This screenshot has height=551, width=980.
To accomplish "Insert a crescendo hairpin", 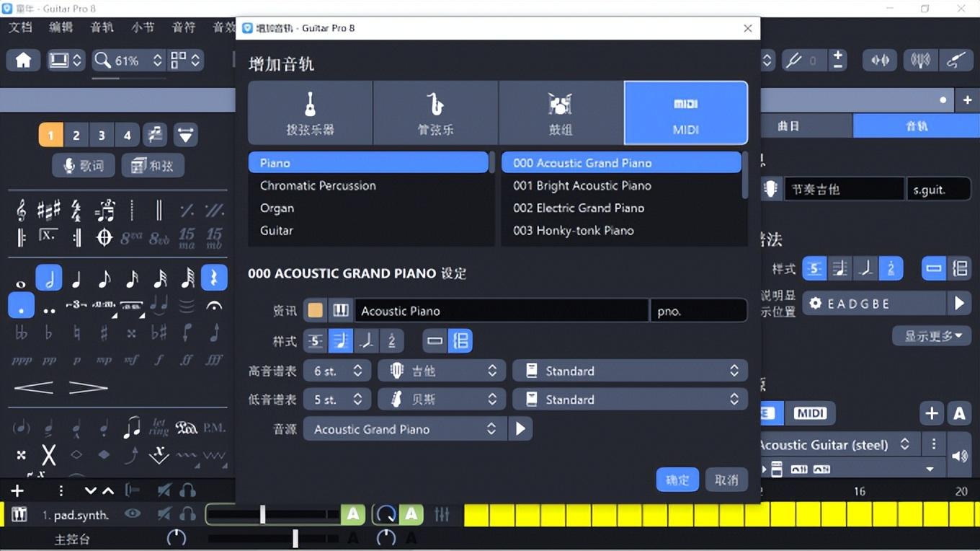I will point(33,388).
